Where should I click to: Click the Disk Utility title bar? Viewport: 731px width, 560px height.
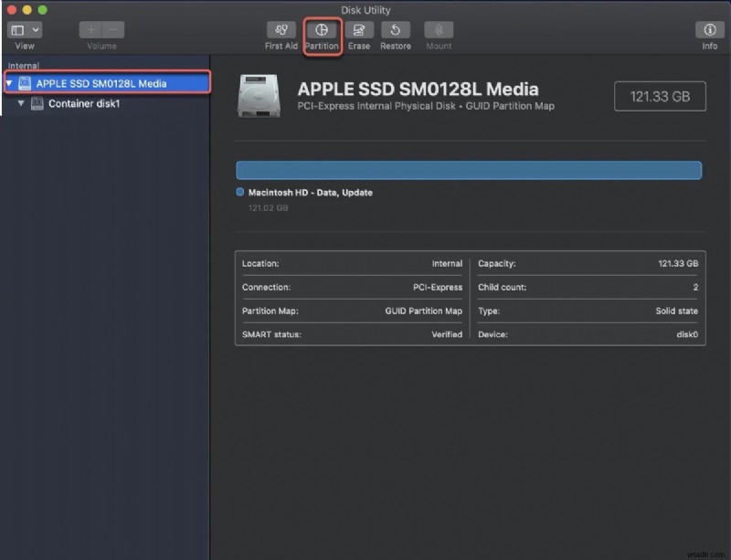(365, 9)
